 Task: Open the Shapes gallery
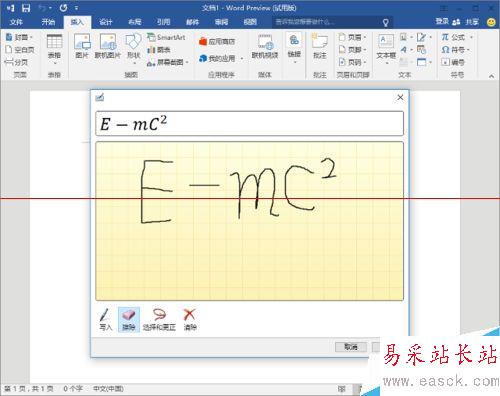pyautogui.click(x=133, y=49)
